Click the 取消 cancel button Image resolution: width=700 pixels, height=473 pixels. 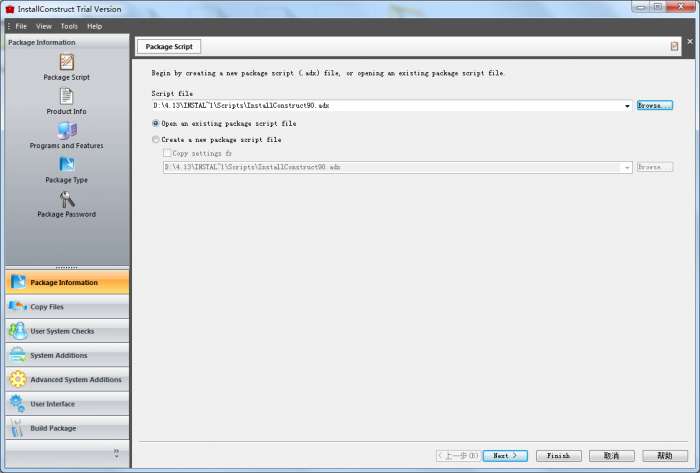[x=612, y=456]
